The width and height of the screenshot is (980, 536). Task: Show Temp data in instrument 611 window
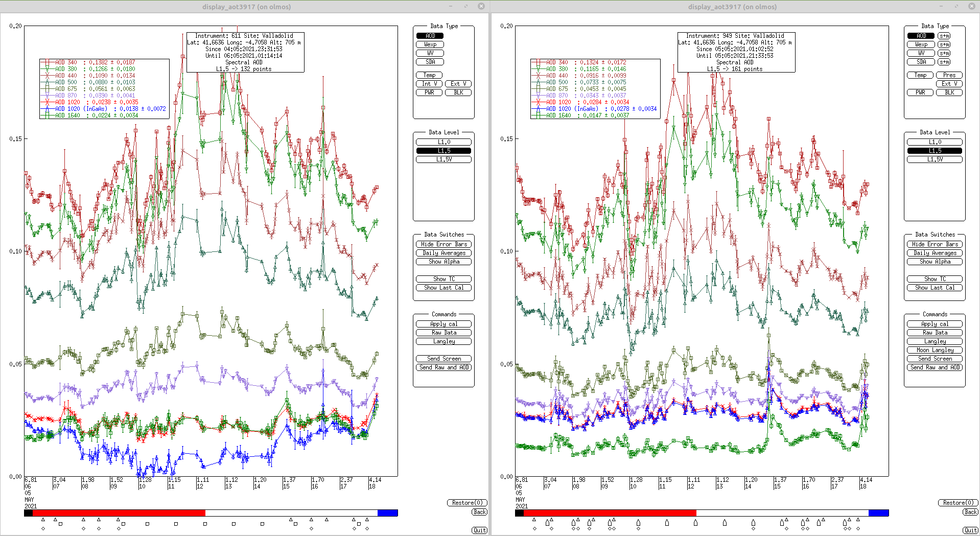(429, 75)
